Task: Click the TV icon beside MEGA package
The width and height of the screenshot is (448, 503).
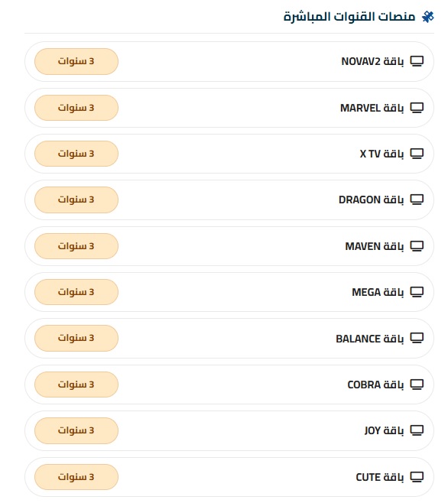Action: (417, 292)
